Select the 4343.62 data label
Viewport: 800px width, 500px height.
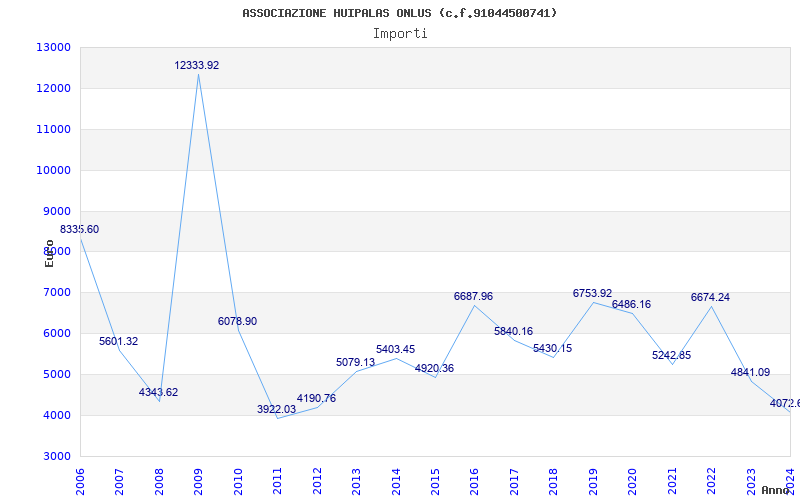(158, 392)
